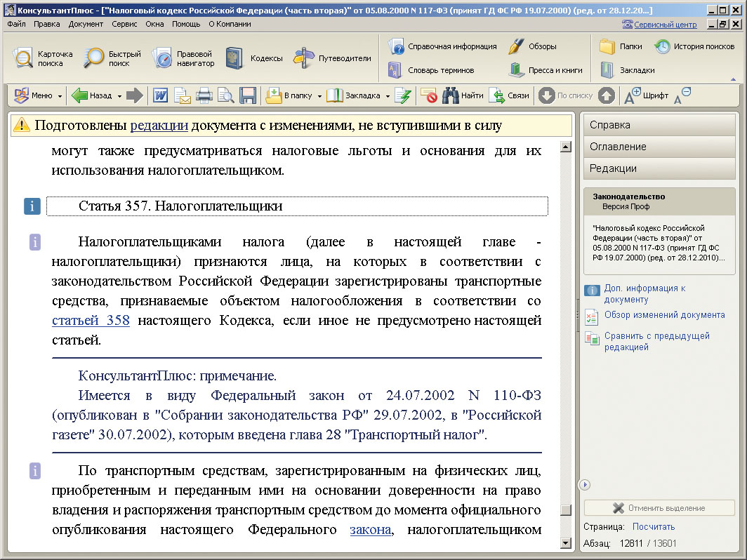Click the document scrollbar thumb
747x560 pixels.
565,510
